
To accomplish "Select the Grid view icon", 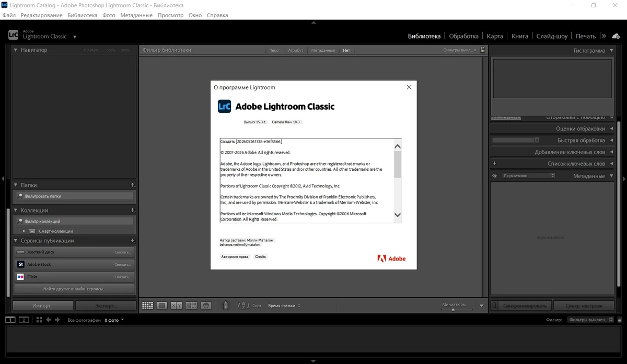I will (147, 306).
